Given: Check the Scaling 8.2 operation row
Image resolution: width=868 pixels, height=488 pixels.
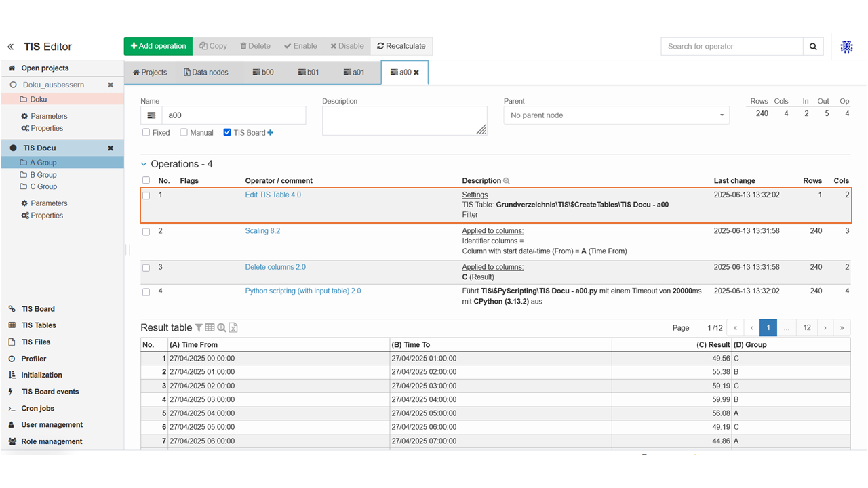Looking at the screenshot, I should pyautogui.click(x=146, y=232).
